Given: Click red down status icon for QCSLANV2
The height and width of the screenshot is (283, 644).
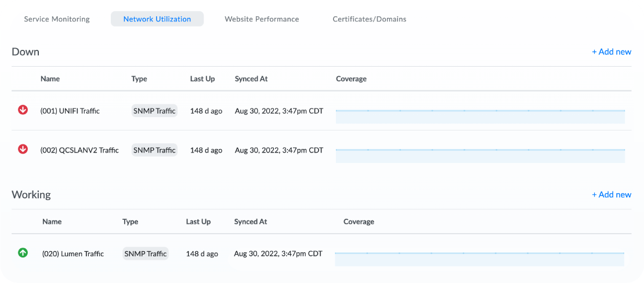Looking at the screenshot, I should tap(23, 149).
